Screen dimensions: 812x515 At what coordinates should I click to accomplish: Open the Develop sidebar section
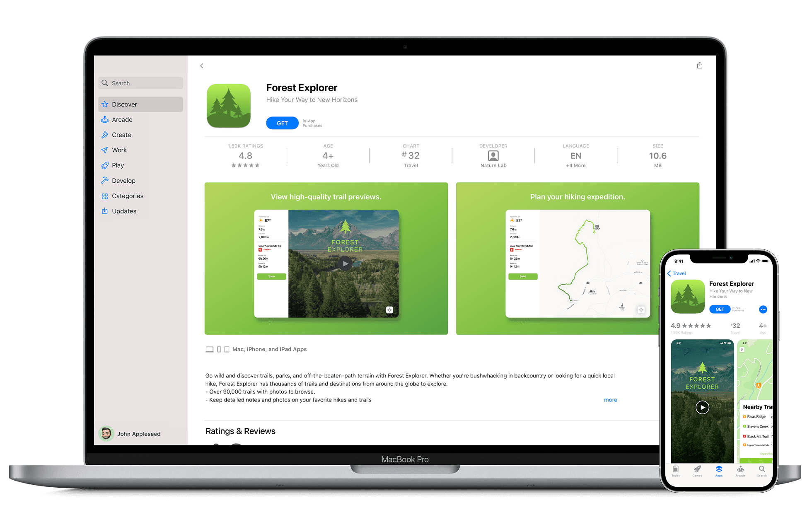coord(124,179)
